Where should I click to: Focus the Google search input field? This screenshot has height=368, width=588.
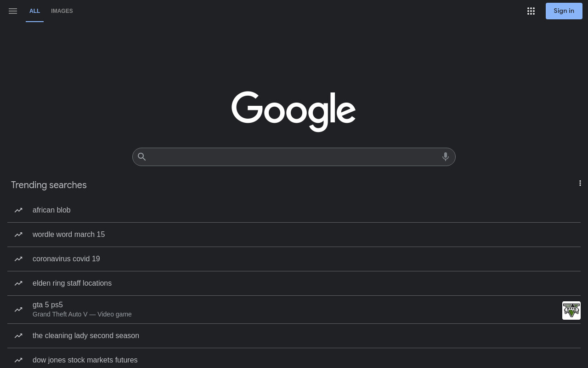pos(294,157)
